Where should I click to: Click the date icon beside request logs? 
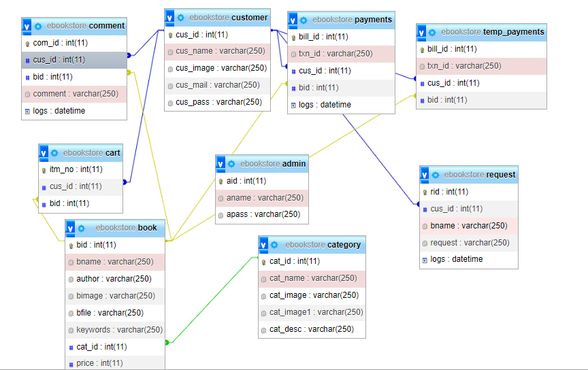[x=425, y=260]
